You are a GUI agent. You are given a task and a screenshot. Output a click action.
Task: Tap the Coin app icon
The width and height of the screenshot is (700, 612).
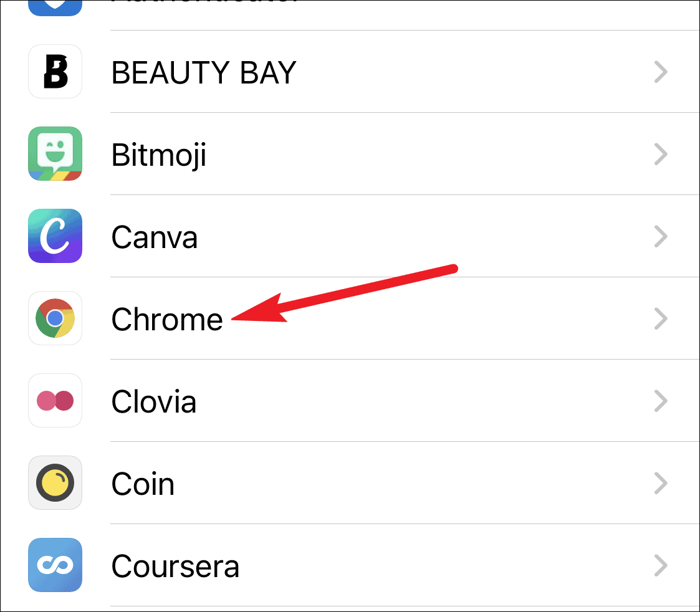pos(55,482)
